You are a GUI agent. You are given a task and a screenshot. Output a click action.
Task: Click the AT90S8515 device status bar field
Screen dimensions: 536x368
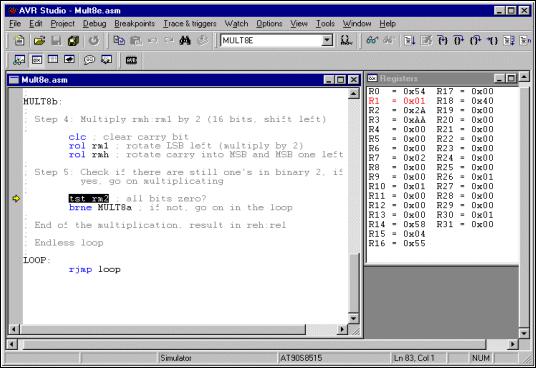click(x=333, y=358)
